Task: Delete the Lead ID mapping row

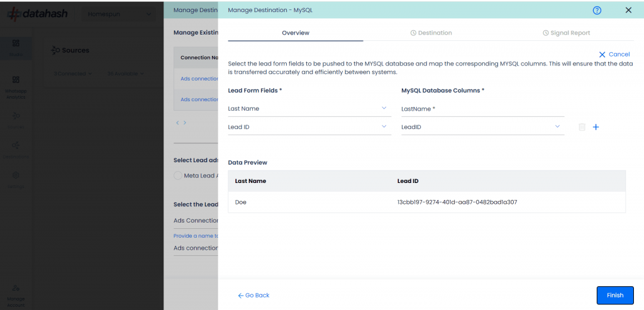Action: click(x=582, y=127)
